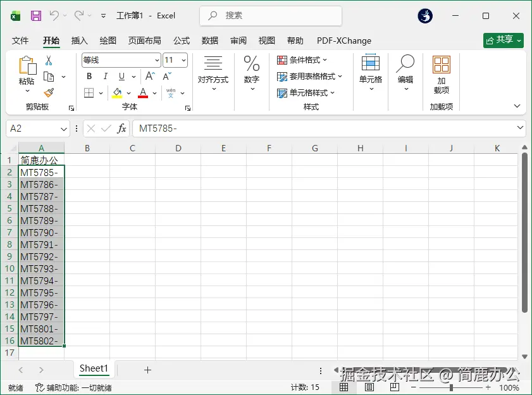Click the zoom slider handle
Image resolution: width=532 pixels, height=395 pixels.
(x=451, y=387)
